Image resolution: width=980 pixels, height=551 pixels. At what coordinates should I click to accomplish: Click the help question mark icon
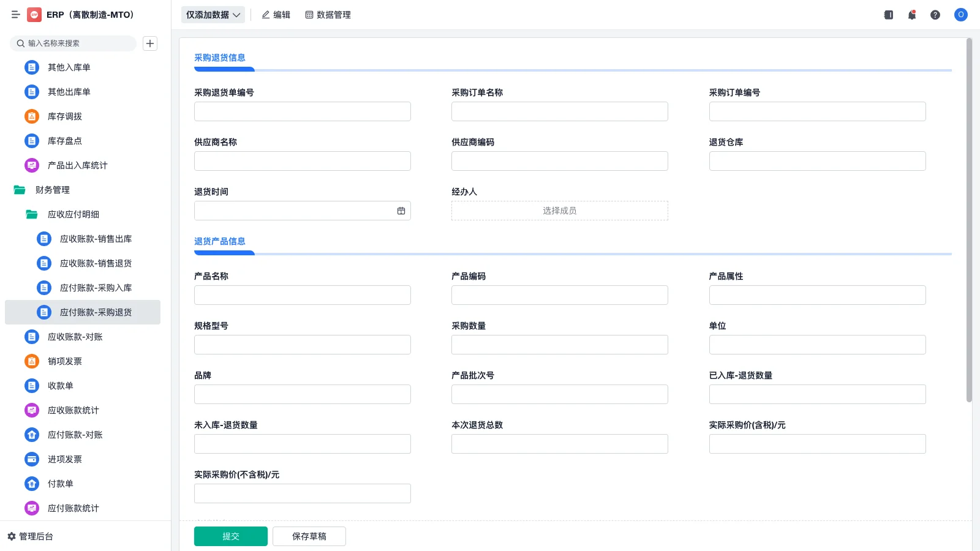click(x=936, y=15)
